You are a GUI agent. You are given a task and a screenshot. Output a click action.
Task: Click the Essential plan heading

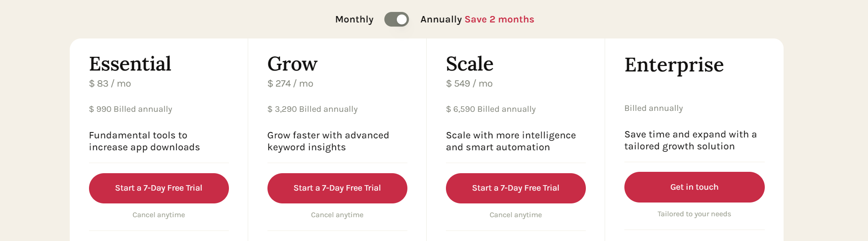(x=130, y=64)
